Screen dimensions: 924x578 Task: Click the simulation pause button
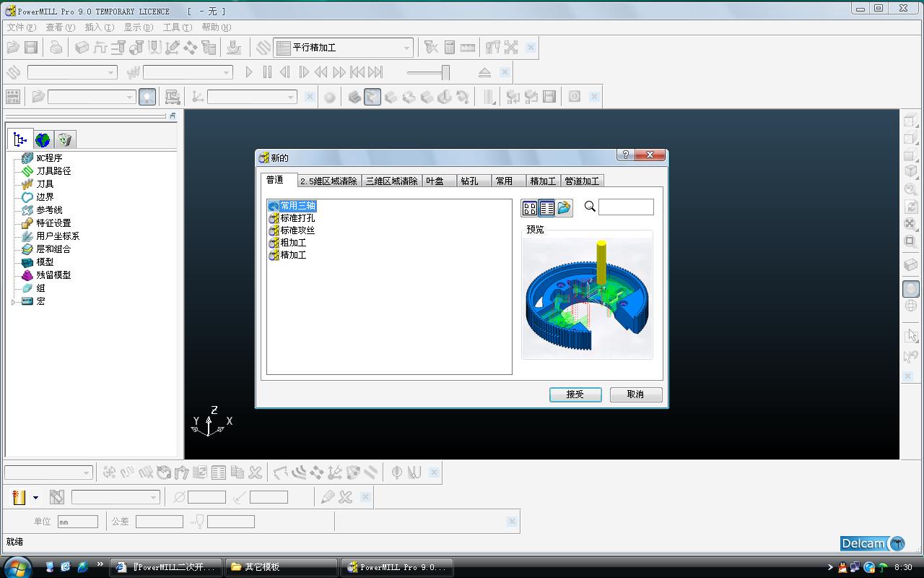[267, 72]
